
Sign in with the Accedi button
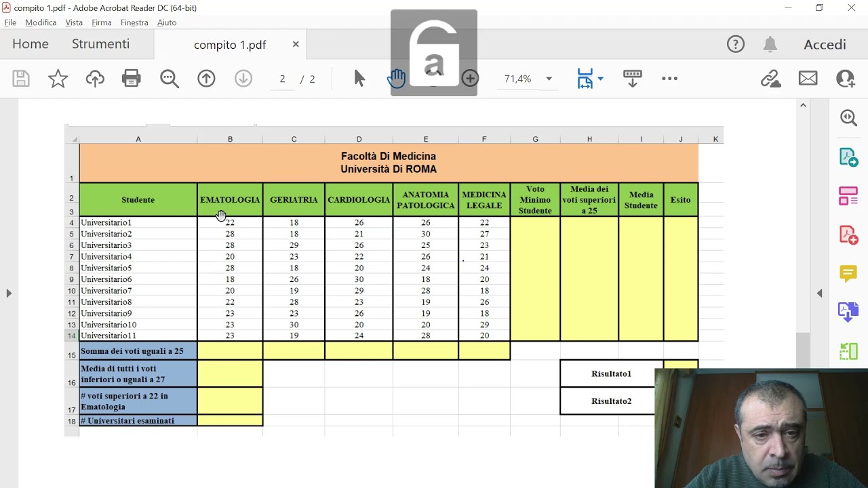coord(825,45)
